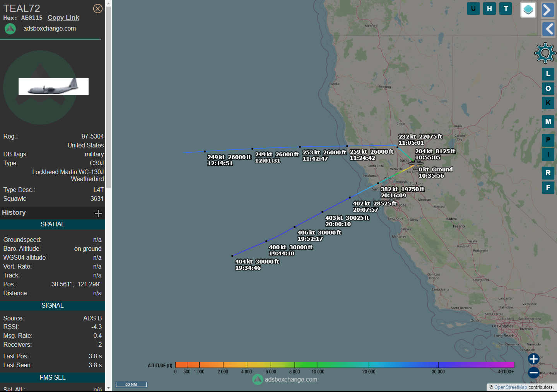557x392 pixels.
Task: Click track label 259 kt 26000 ft 11:24:42
Action: pos(371,155)
